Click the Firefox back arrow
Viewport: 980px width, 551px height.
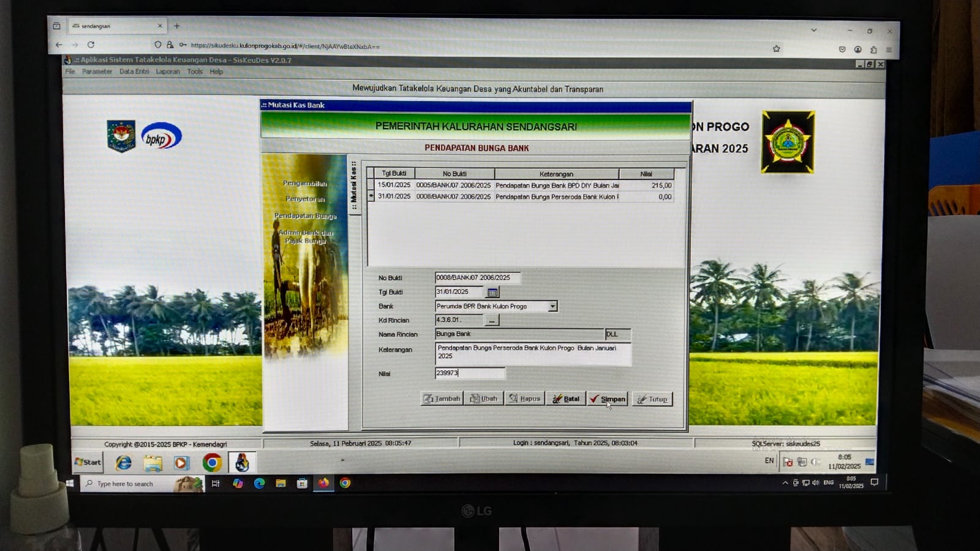click(59, 45)
